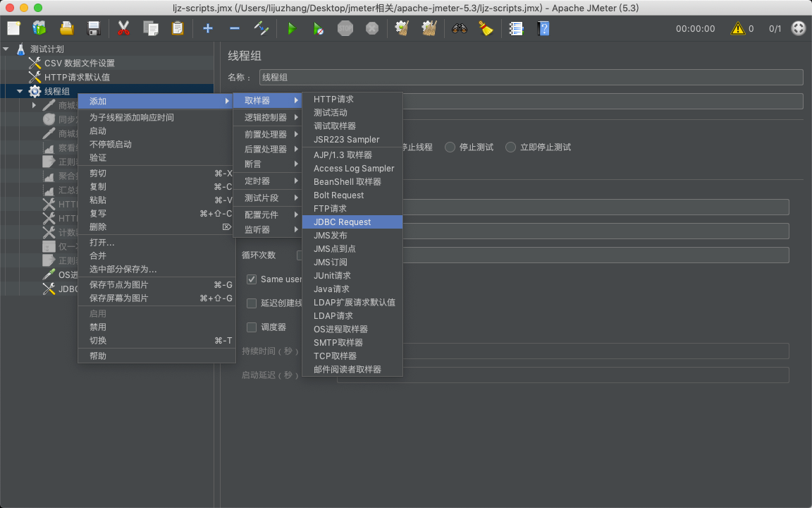Open the Help question mark icon

click(543, 28)
